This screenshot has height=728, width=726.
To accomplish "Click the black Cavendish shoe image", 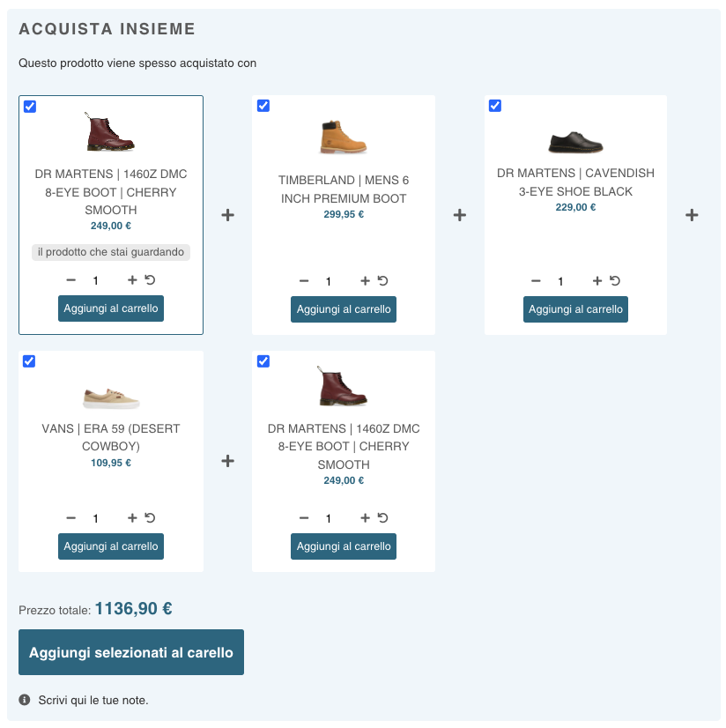I will (575, 141).
